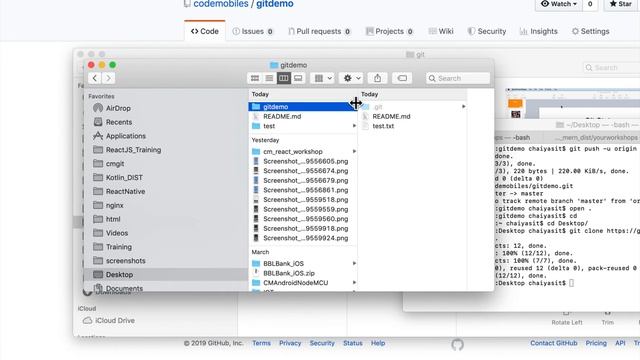Expand cm_react_workshop folder arrow
640x360 pixels.
pyautogui.click(x=354, y=151)
